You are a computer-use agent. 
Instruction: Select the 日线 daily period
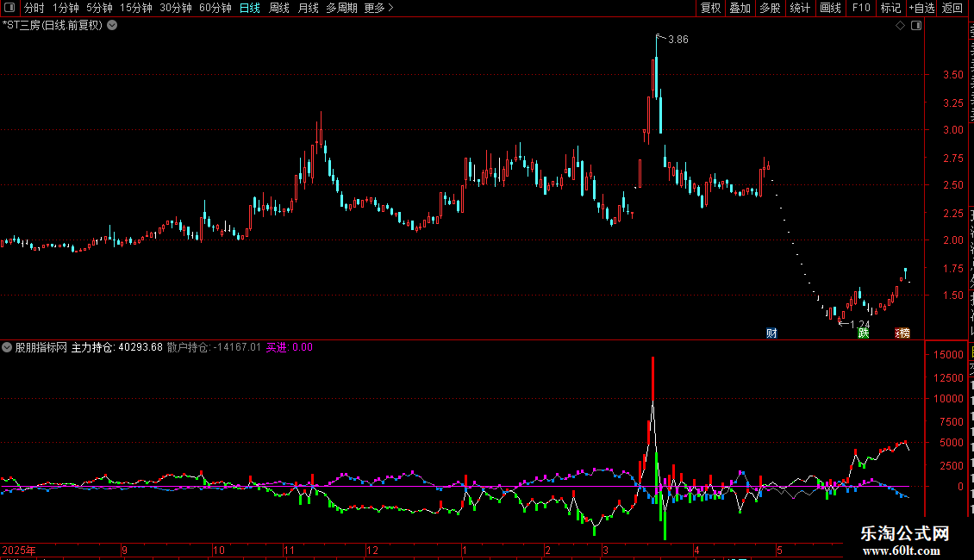(x=250, y=8)
